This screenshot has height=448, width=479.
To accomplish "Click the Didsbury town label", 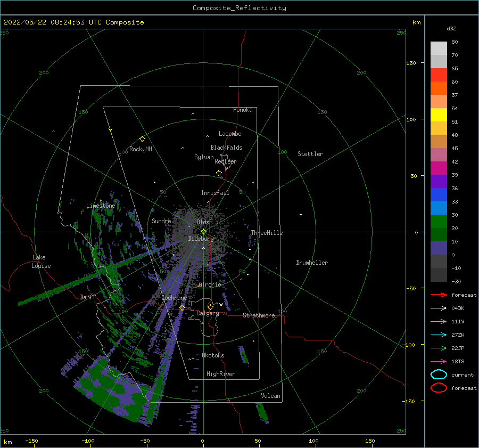I will [201, 239].
